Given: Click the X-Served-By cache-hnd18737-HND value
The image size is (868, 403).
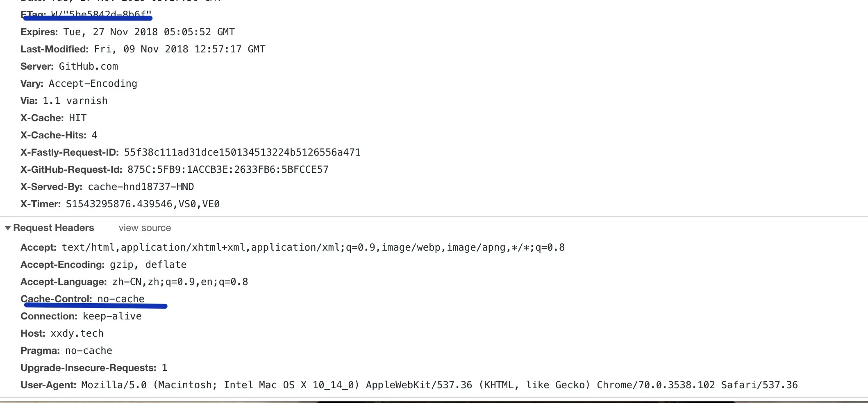Looking at the screenshot, I should coord(141,187).
